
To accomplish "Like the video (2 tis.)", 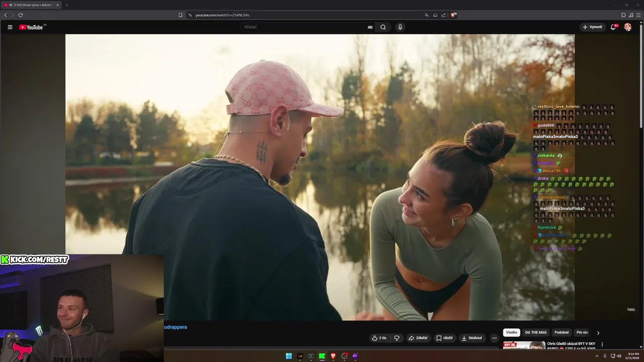I will (x=379, y=338).
